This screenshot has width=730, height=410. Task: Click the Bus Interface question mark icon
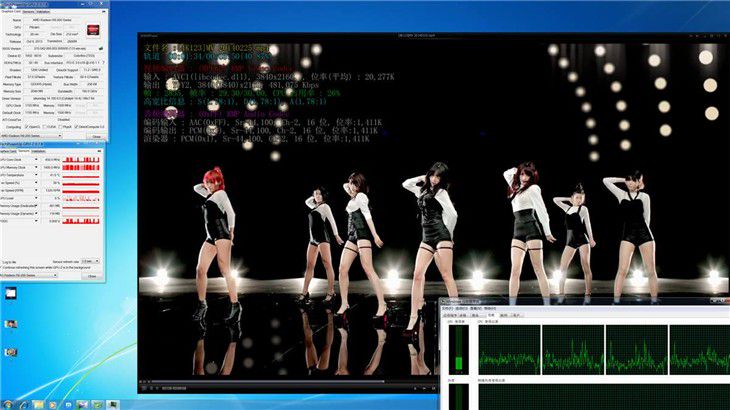[103, 62]
